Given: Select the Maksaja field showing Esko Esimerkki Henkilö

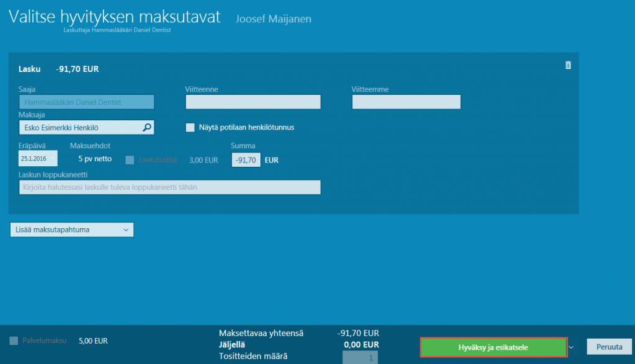Looking at the screenshot, I should [81, 127].
